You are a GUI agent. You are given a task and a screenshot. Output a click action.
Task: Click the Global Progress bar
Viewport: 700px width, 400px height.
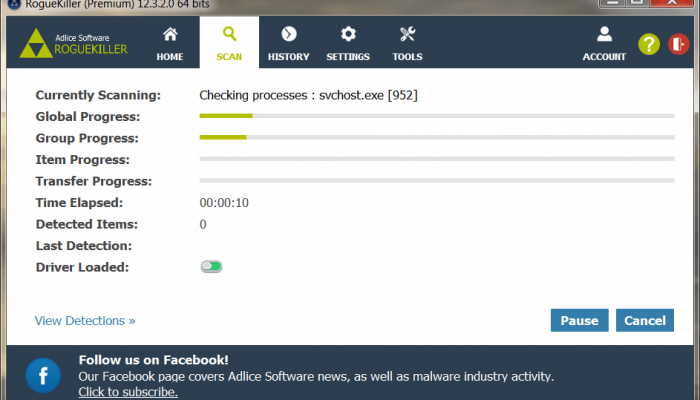(437, 116)
